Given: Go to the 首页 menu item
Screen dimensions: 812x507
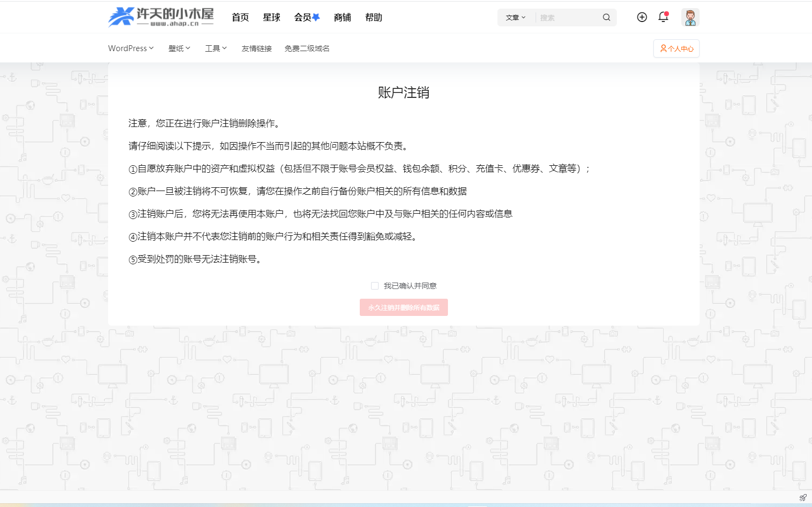Looking at the screenshot, I should point(240,17).
